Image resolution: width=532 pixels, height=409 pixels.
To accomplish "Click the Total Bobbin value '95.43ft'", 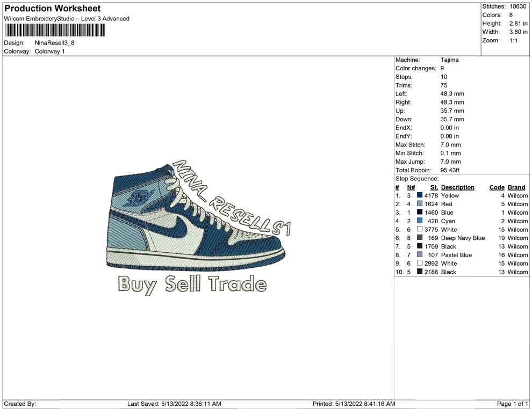I will (450, 170).
